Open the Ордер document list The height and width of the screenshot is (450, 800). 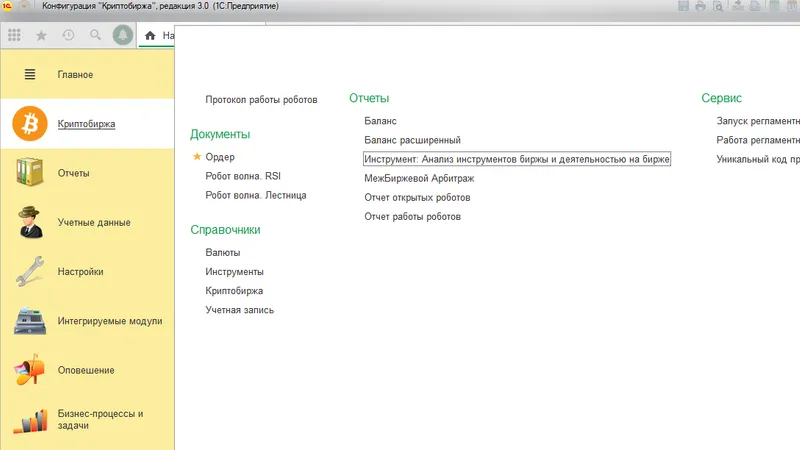(x=220, y=157)
